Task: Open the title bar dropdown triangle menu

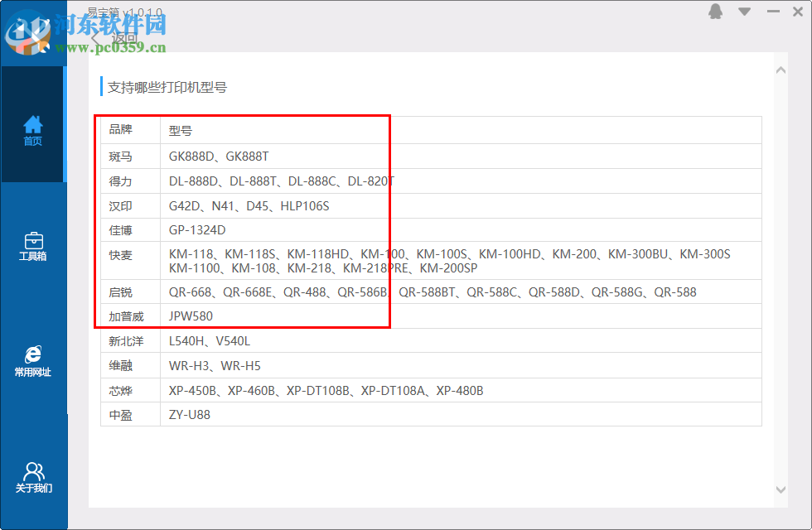Action: [745, 12]
